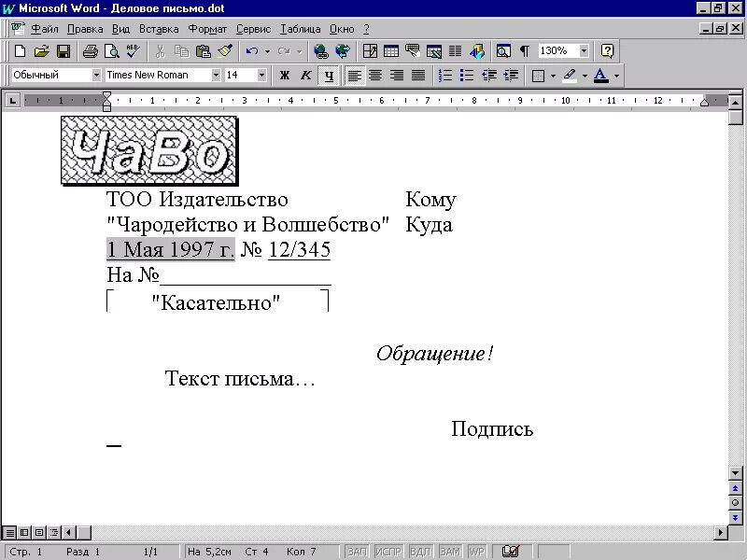Open the Вставка menu

(159, 29)
